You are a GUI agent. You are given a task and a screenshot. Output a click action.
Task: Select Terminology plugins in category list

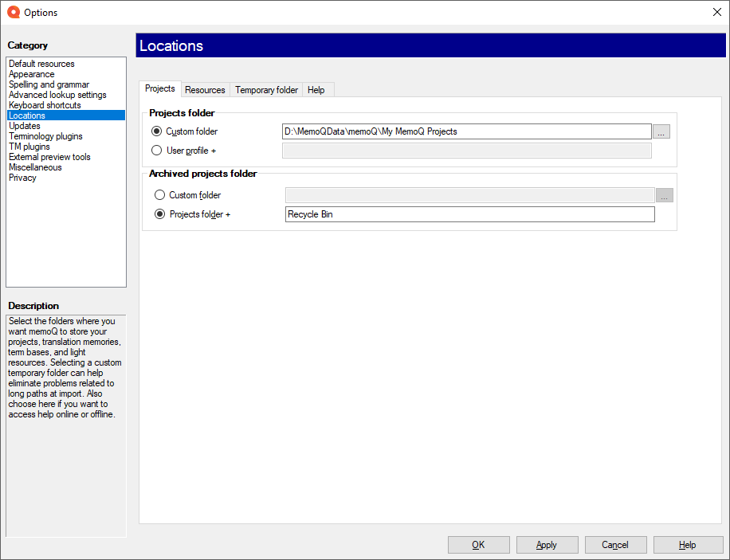45,136
